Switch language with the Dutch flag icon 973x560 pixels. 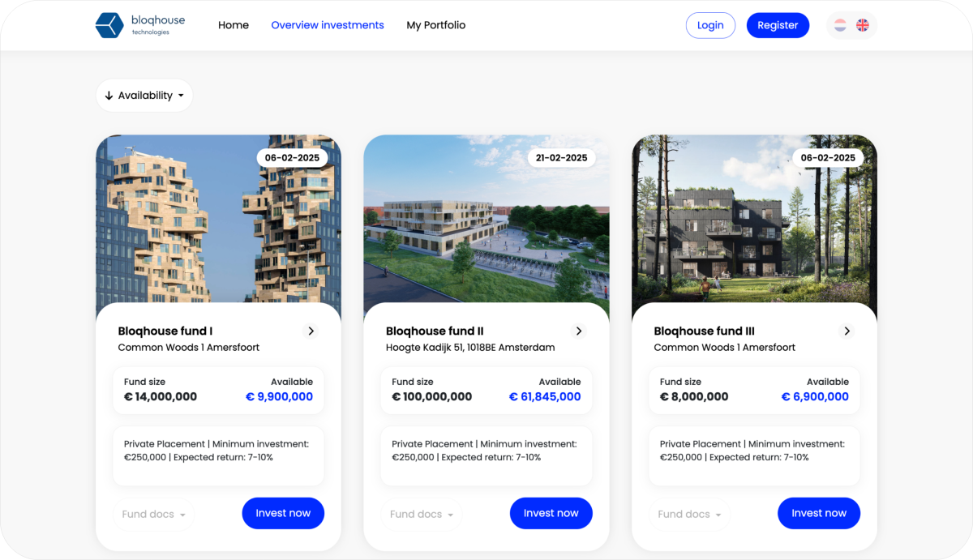840,25
